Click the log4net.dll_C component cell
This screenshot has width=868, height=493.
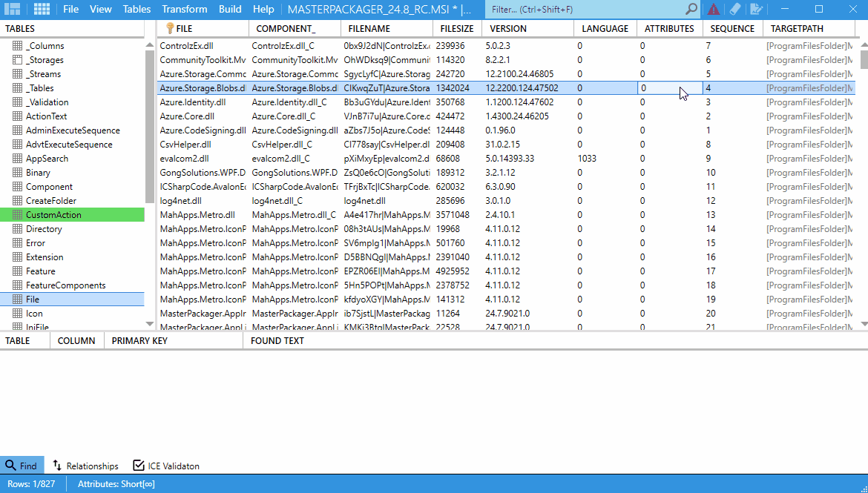[x=295, y=201]
